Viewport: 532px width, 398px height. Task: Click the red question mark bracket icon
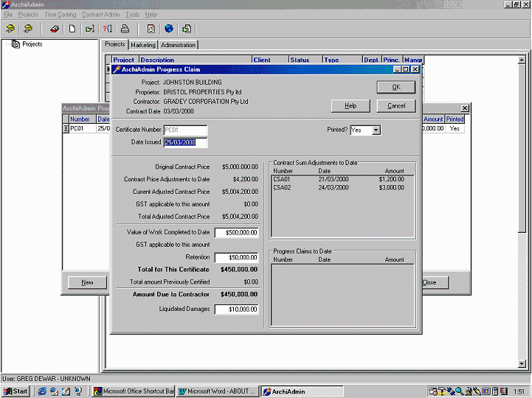tap(107, 29)
